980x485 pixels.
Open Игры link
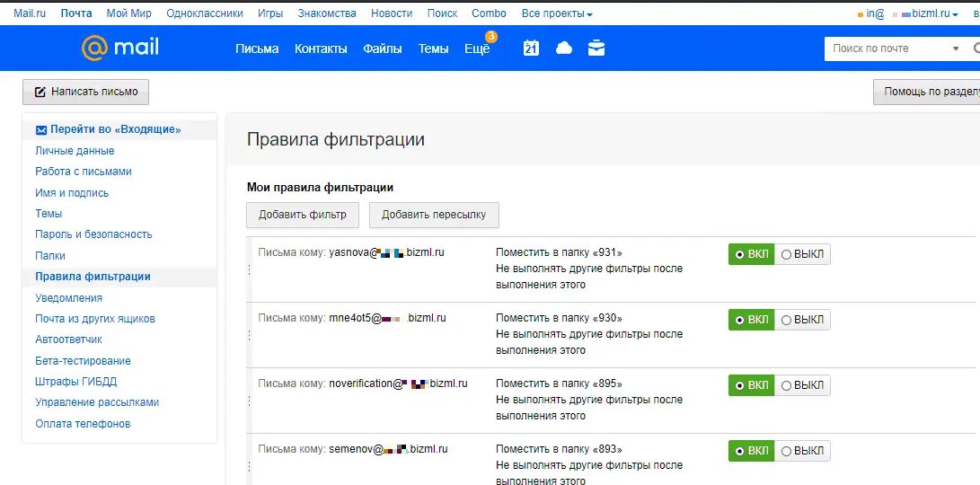pyautogui.click(x=270, y=13)
